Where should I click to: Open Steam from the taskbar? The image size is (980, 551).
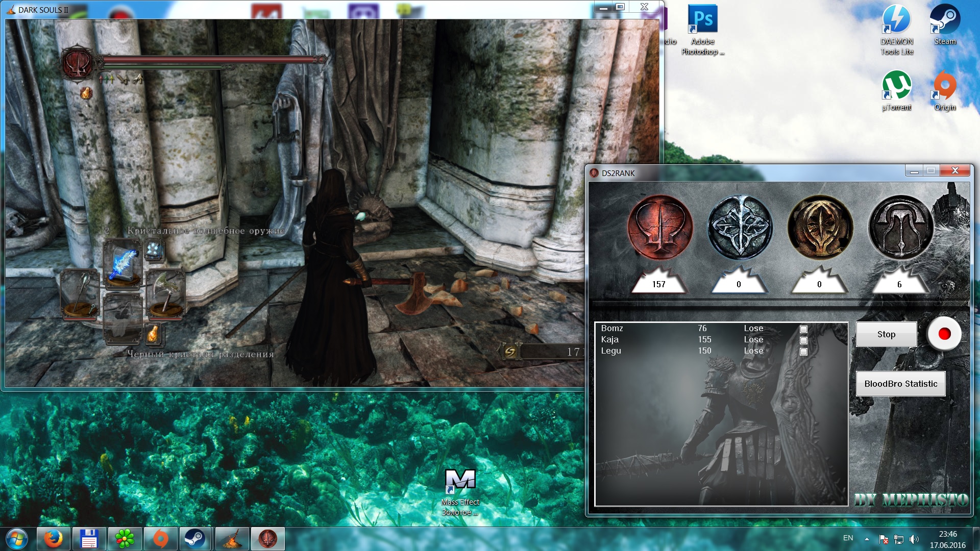pos(195,539)
